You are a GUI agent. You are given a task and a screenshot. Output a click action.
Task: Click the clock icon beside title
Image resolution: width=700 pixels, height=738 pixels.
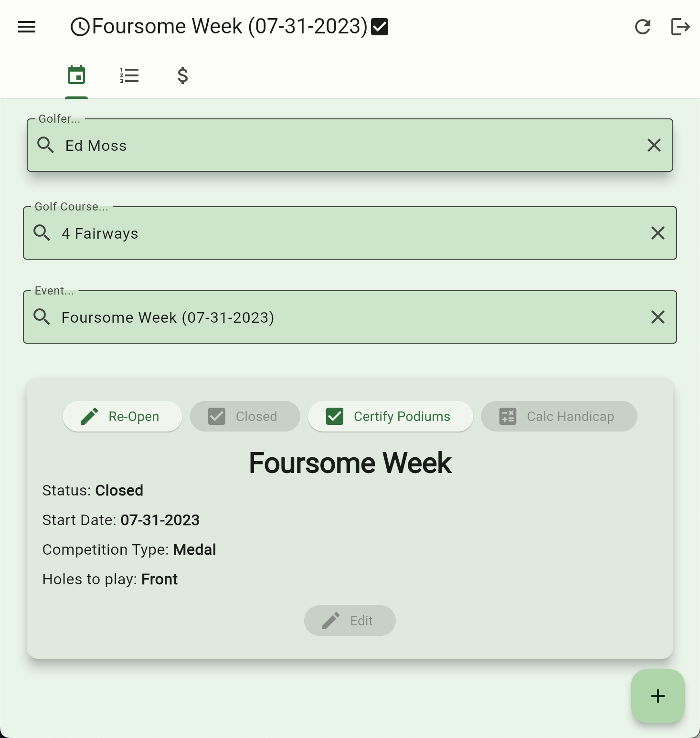[x=80, y=27]
